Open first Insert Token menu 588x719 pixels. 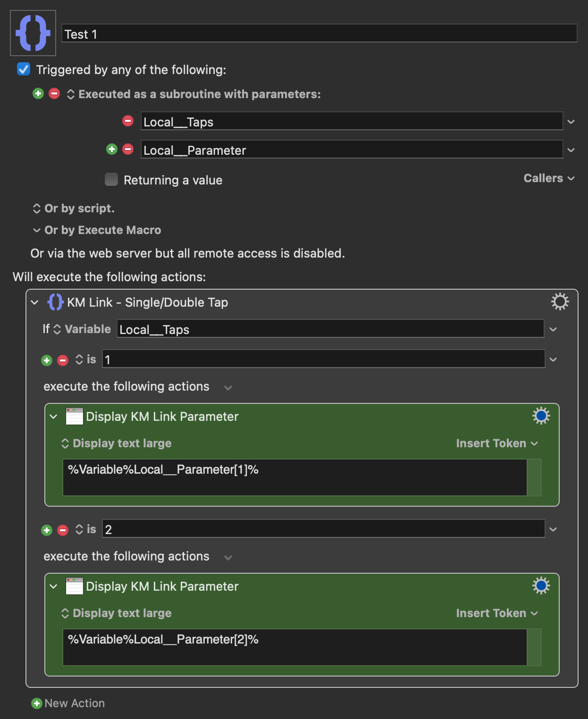point(497,443)
